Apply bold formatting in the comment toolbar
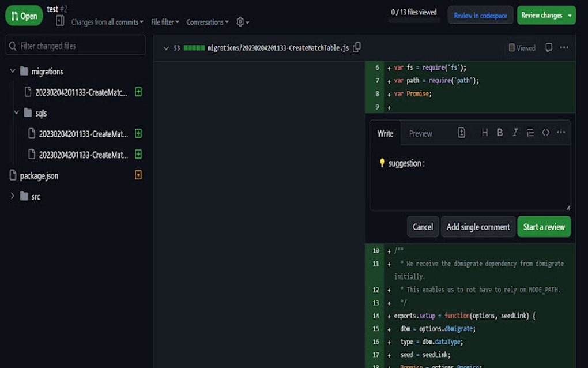Image resolution: width=588 pixels, height=368 pixels. click(x=499, y=132)
